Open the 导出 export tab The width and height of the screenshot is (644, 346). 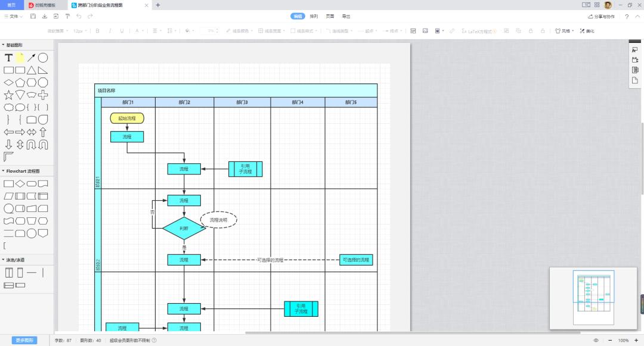click(x=346, y=17)
